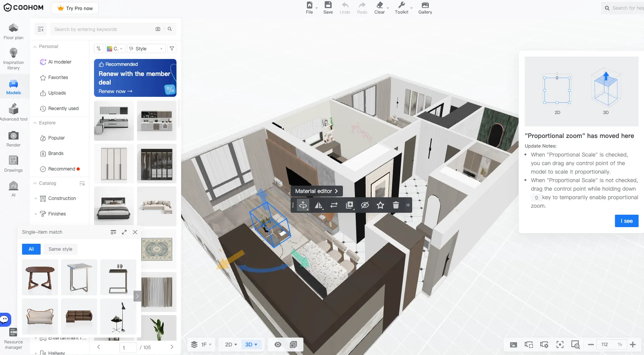Screen dimensions: 644x355
Task: Click the magnifier search icon in models panel
Action: (170, 29)
